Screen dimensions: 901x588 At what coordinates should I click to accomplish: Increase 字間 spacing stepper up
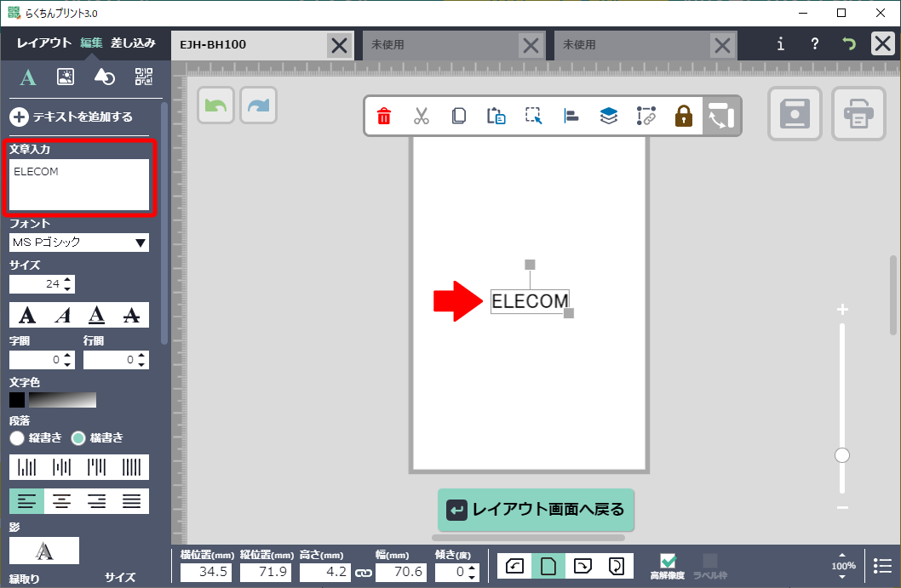(x=68, y=356)
